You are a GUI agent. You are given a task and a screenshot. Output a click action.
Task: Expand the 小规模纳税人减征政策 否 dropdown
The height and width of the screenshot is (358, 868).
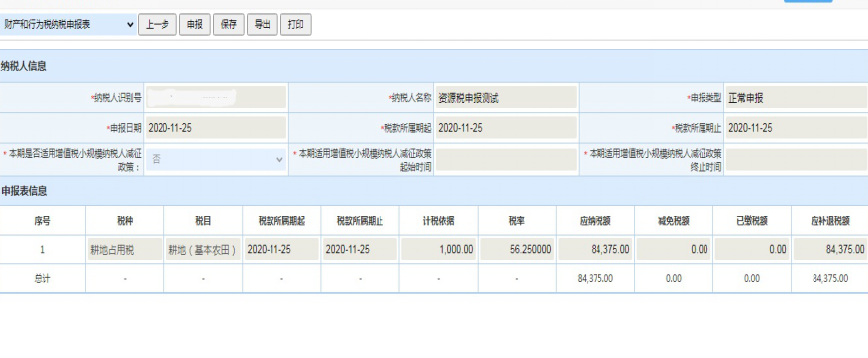pos(216,159)
